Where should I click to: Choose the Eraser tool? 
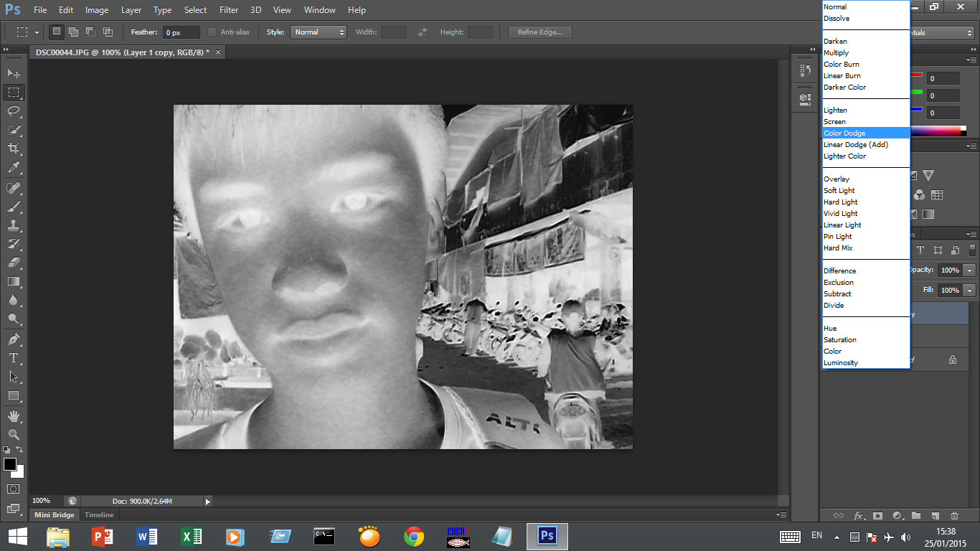[14, 263]
